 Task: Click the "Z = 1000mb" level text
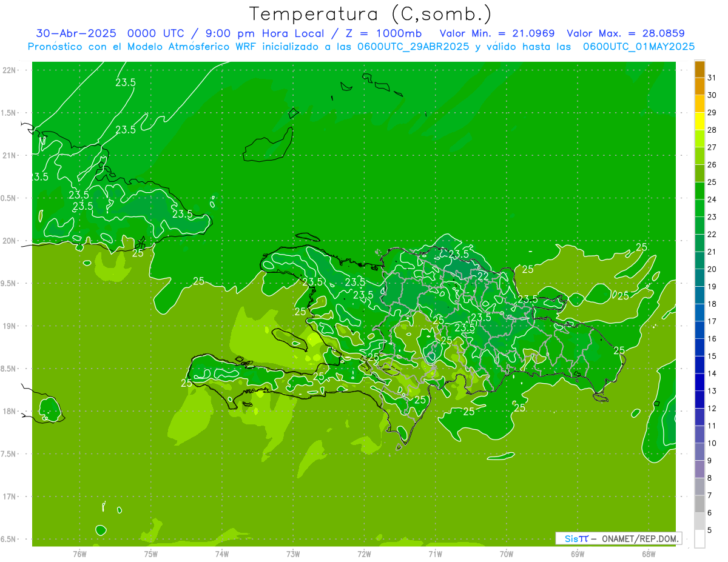pyautogui.click(x=383, y=33)
